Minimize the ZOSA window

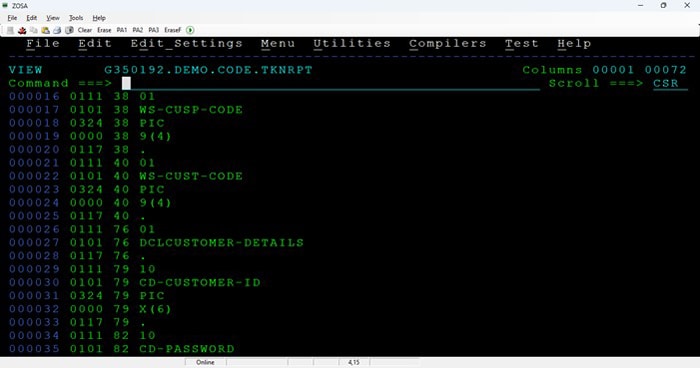coord(641,5)
